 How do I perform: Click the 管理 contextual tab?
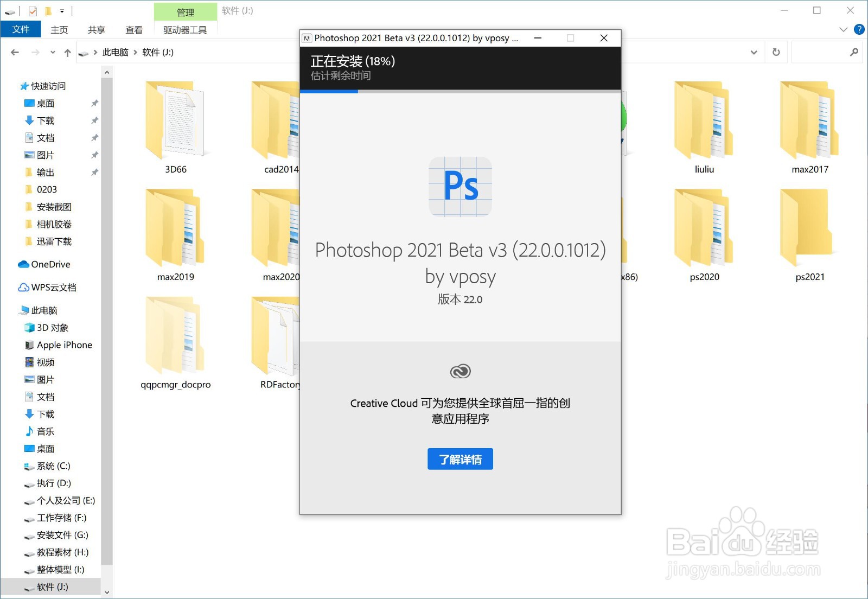[x=186, y=12]
